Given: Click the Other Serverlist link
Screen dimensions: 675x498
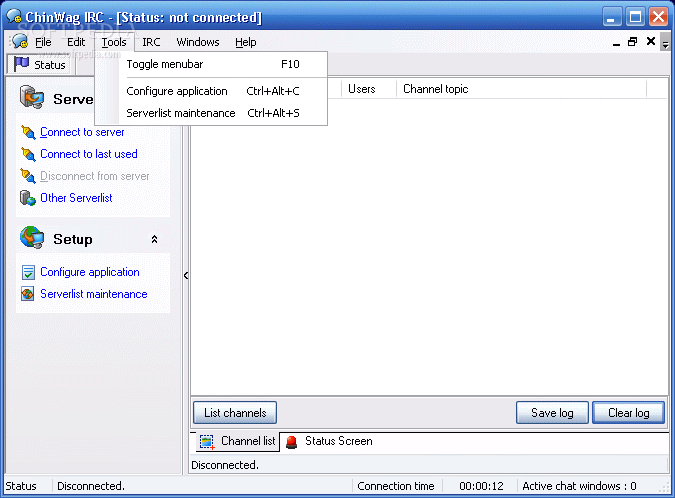Looking at the screenshot, I should coord(76,198).
